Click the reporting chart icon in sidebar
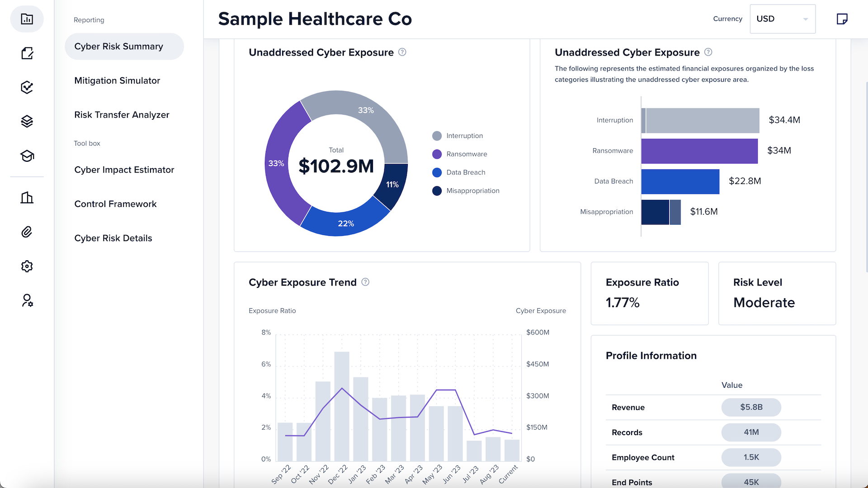 click(x=27, y=19)
